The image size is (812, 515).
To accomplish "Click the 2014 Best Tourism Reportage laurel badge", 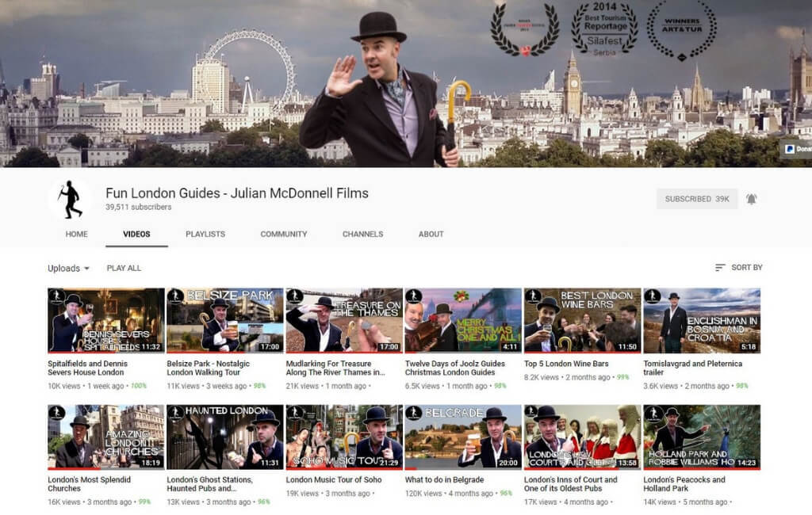I will (604, 29).
